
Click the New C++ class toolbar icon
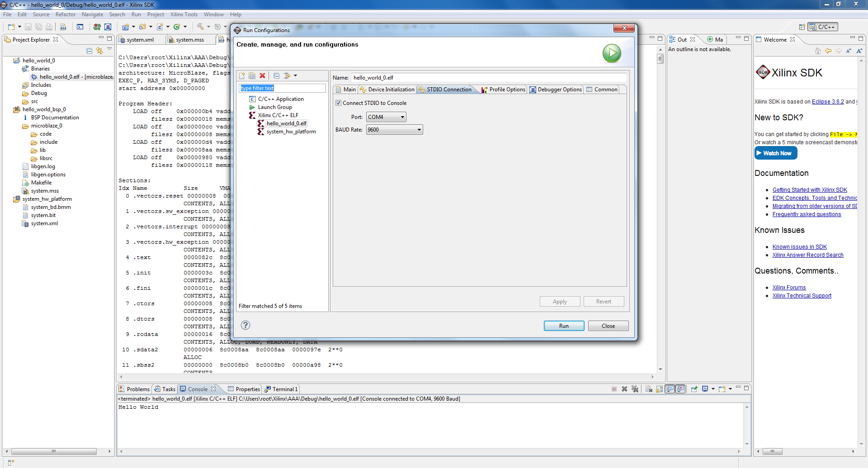pos(177,27)
